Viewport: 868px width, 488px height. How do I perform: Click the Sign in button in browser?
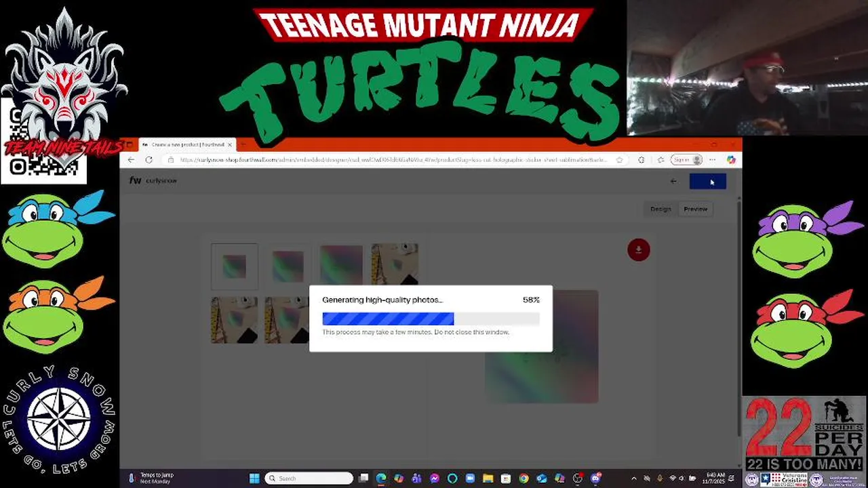click(x=686, y=160)
